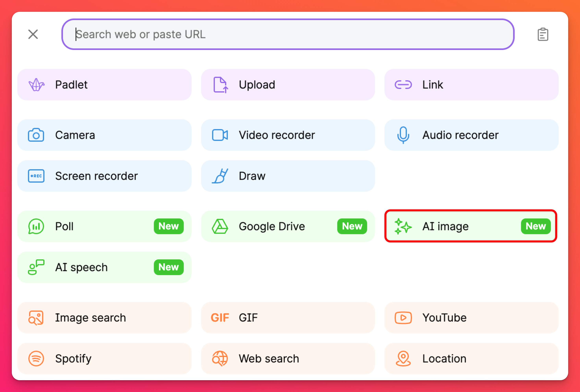
Task: Click the clipboard paste icon
Action: click(x=543, y=34)
